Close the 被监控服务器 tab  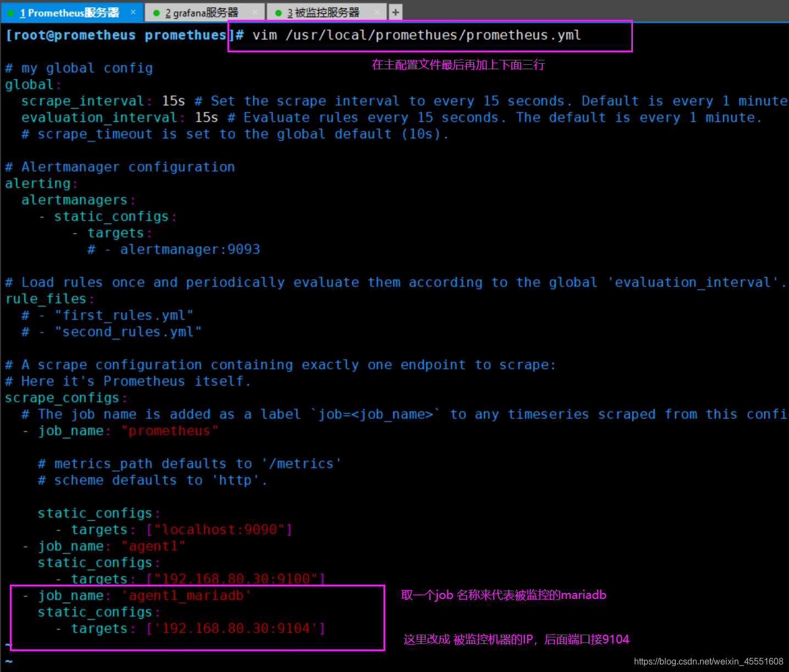[x=377, y=12]
